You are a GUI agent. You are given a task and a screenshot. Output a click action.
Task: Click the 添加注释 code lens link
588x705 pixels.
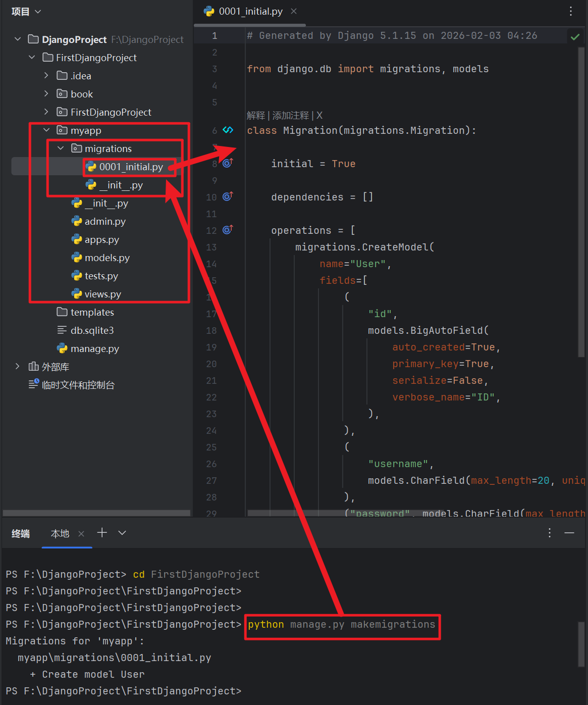[291, 116]
